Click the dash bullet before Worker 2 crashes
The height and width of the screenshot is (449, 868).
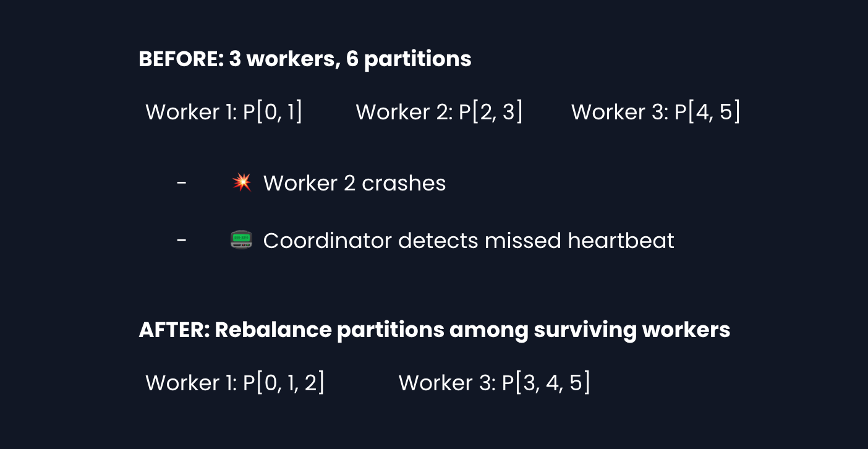[182, 183]
